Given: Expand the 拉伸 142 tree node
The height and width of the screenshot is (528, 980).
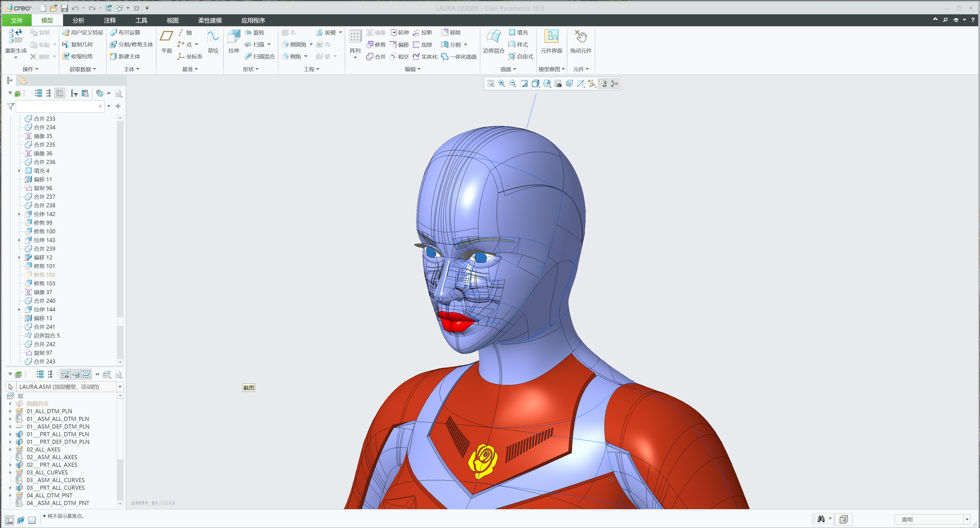Looking at the screenshot, I should [x=19, y=214].
